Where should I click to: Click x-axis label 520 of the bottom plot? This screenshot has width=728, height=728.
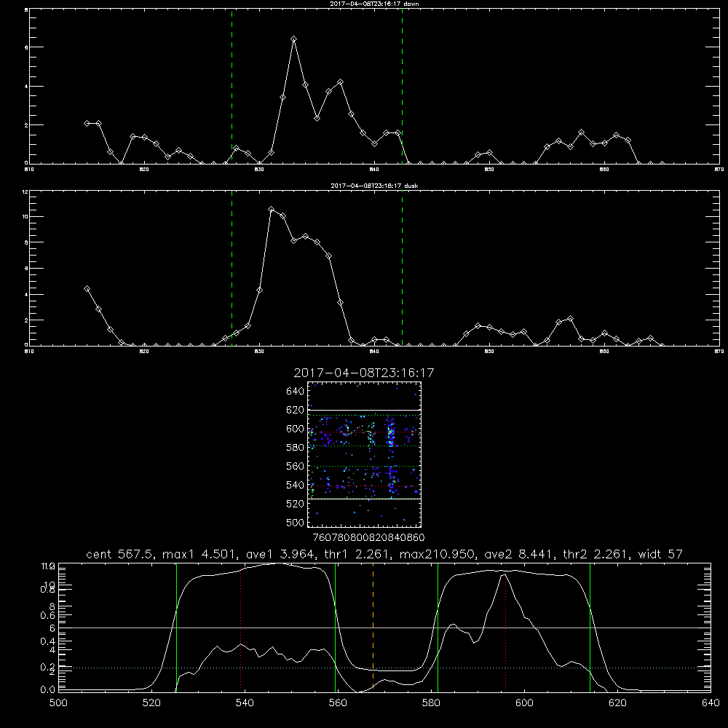click(x=151, y=703)
